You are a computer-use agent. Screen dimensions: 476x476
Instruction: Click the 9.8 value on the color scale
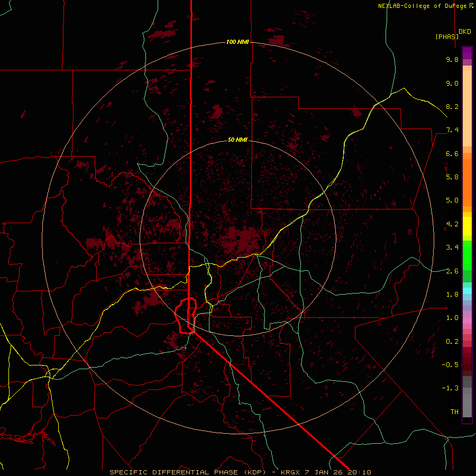tap(452, 59)
